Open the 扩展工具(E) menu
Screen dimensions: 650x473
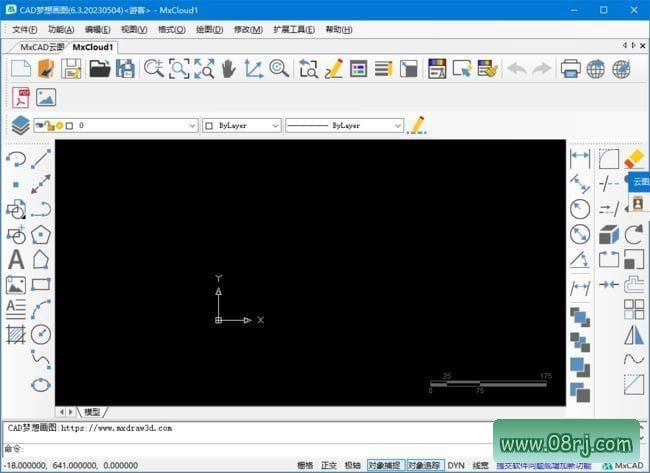point(294,29)
